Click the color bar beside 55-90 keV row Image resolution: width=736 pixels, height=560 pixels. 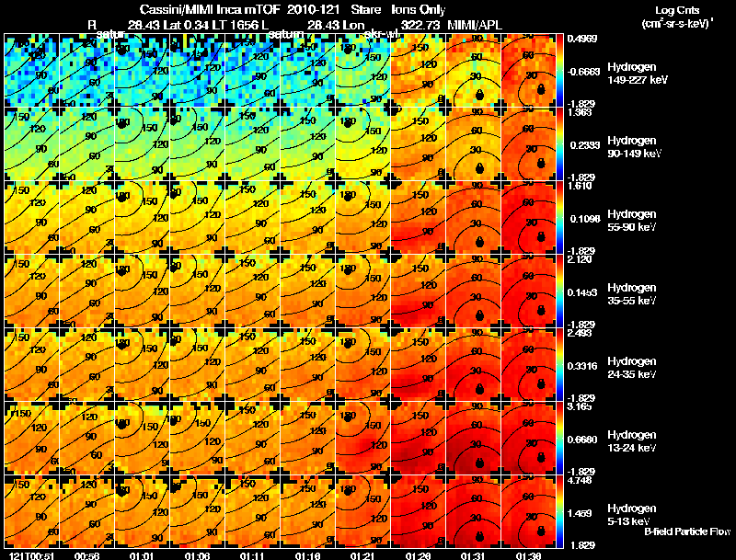click(559, 218)
